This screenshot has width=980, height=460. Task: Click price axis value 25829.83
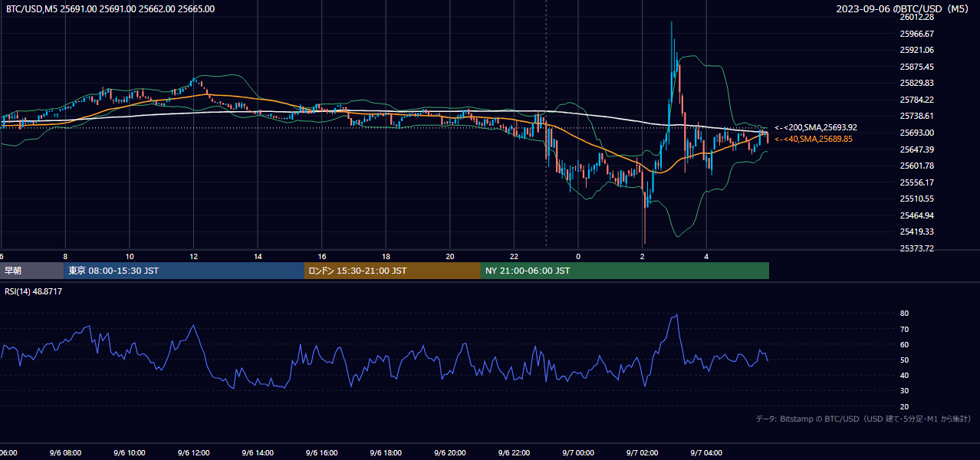click(916, 83)
